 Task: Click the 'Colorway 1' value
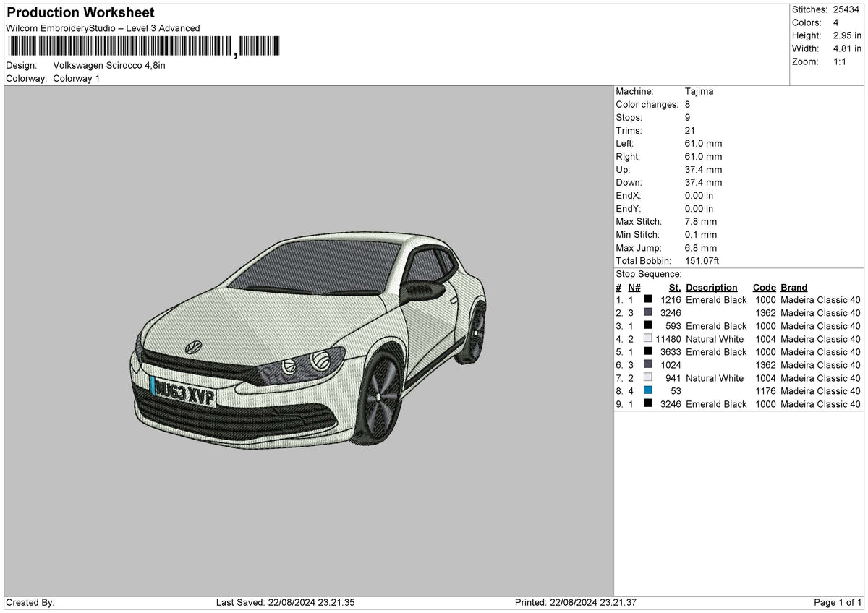point(77,78)
